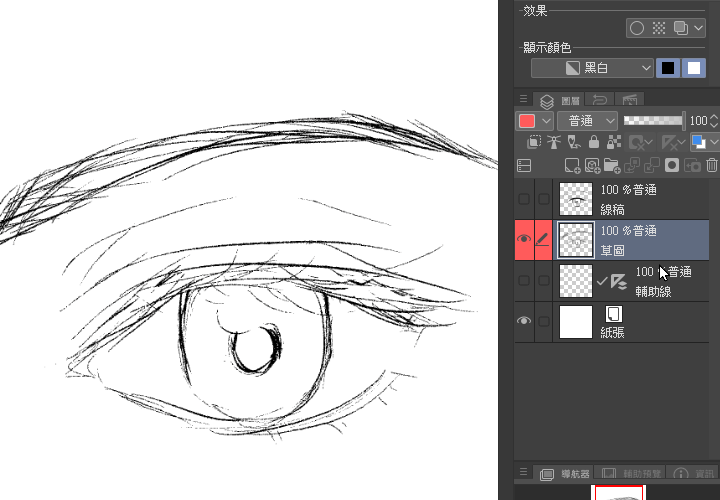Click the set as draft layer icon
This screenshot has height=500, width=720.
pyautogui.click(x=574, y=142)
